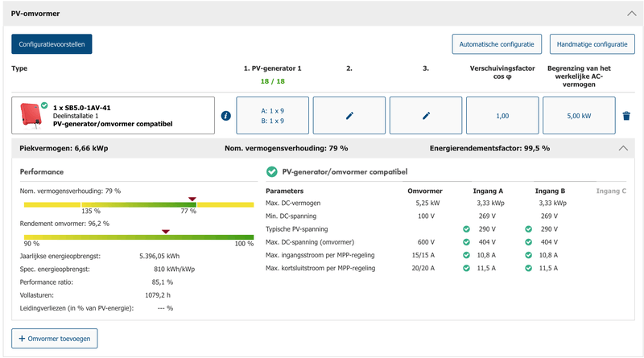Click Ingang A check icon for Typische PV-spanning
This screenshot has width=644, height=358.
[466, 229]
